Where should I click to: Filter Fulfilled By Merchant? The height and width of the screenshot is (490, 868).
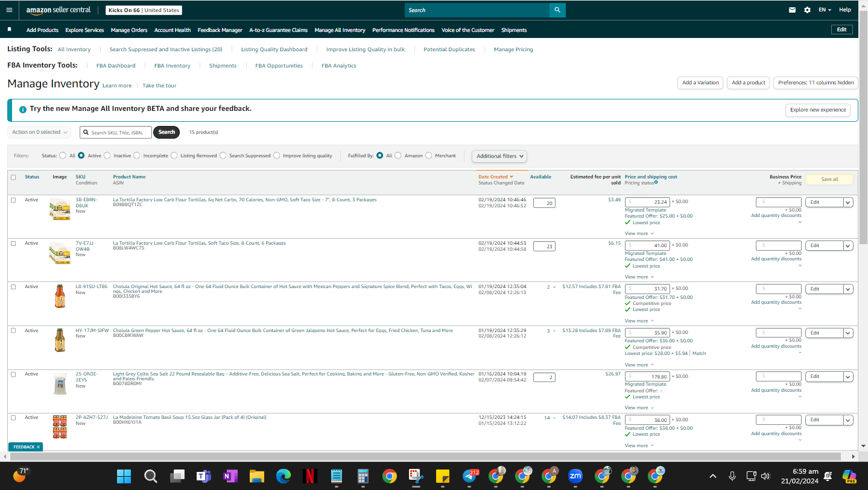click(x=429, y=155)
